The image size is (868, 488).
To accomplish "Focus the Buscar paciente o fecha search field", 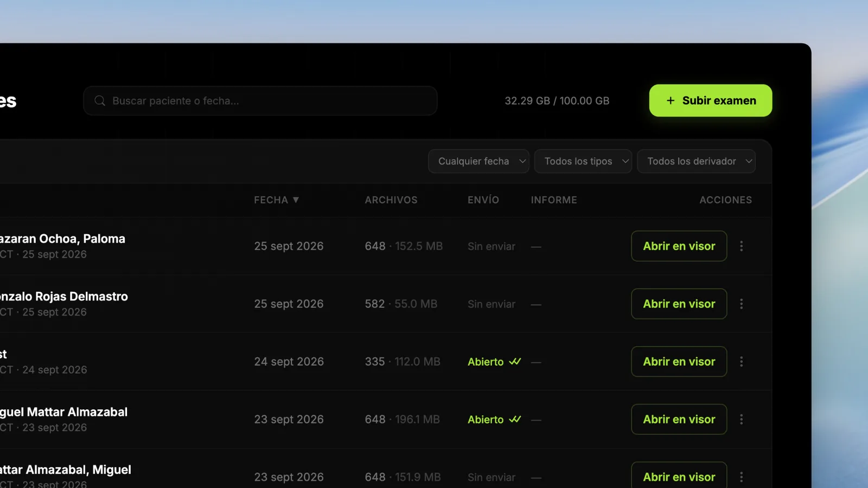I will tap(260, 101).
